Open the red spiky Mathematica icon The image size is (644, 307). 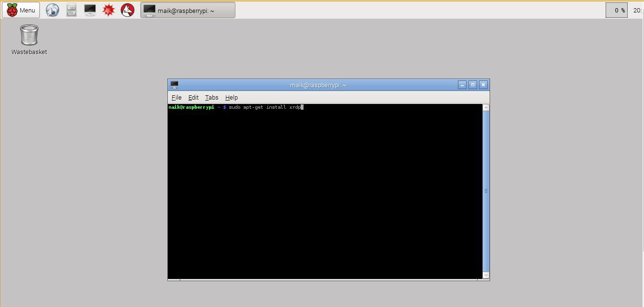pos(108,10)
